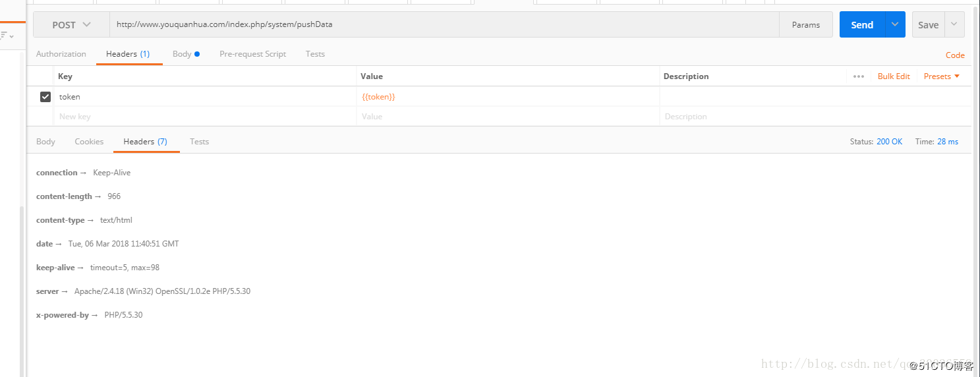
Task: Click the sidebar sort filter icon
Action: pos(6,36)
